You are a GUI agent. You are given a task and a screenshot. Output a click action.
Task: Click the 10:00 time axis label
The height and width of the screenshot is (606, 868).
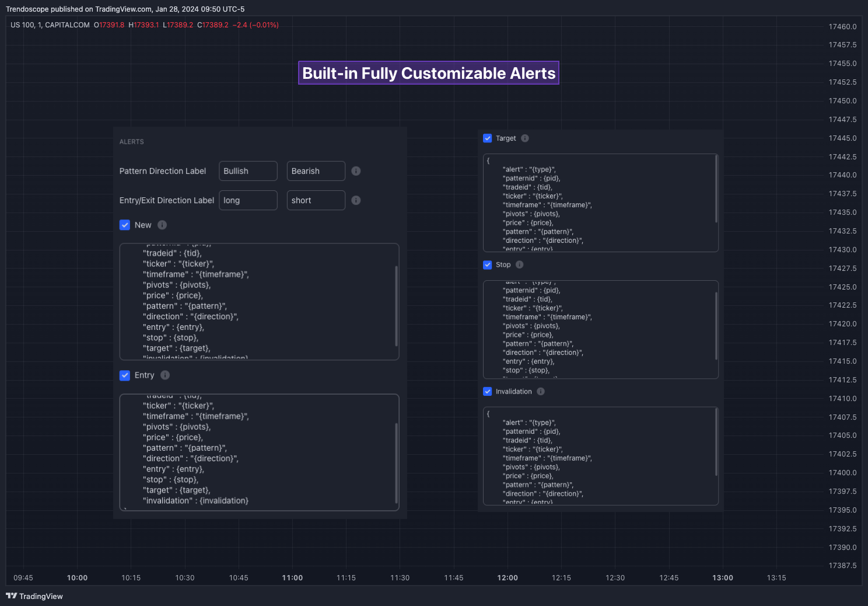[x=77, y=578]
